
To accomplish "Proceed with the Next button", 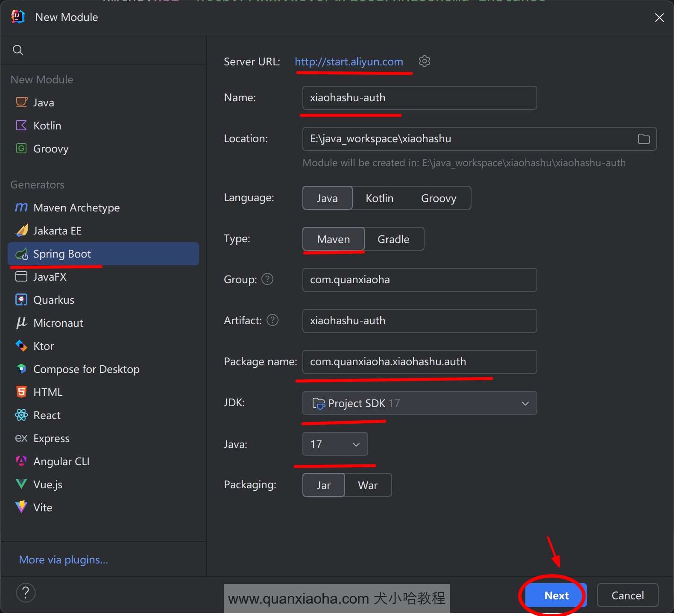I will pos(556,595).
